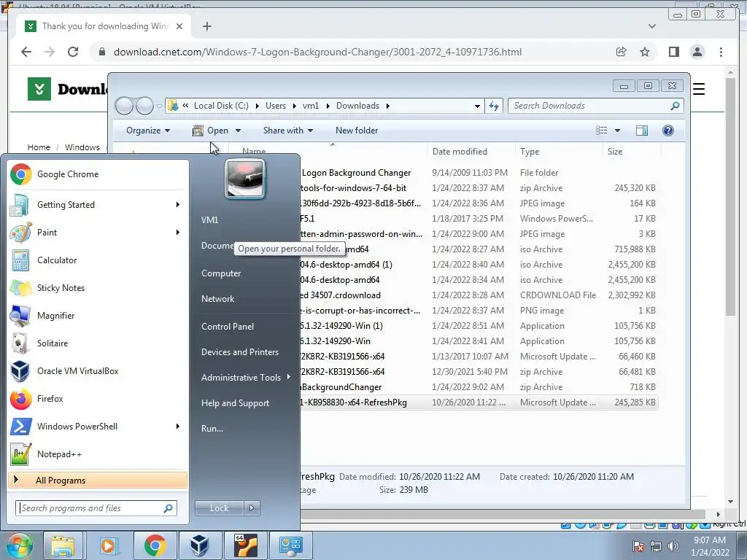The image size is (747, 560).
Task: Open Network from Start menu
Action: 217,299
